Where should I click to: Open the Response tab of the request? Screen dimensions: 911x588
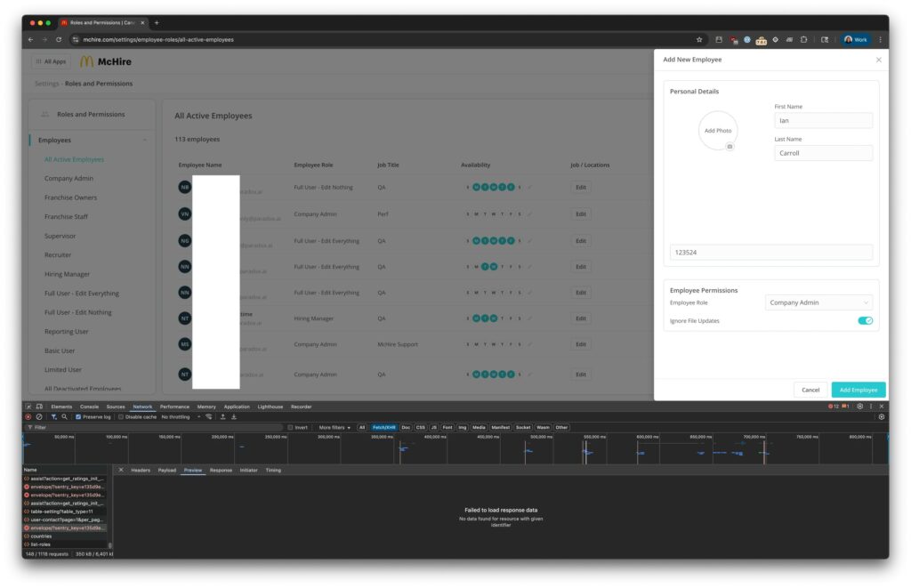pos(221,470)
